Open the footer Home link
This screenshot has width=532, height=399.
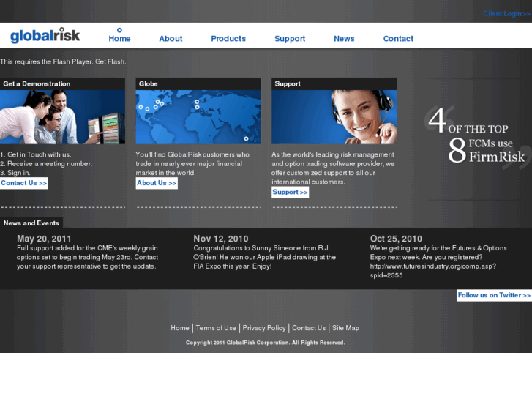pos(180,328)
